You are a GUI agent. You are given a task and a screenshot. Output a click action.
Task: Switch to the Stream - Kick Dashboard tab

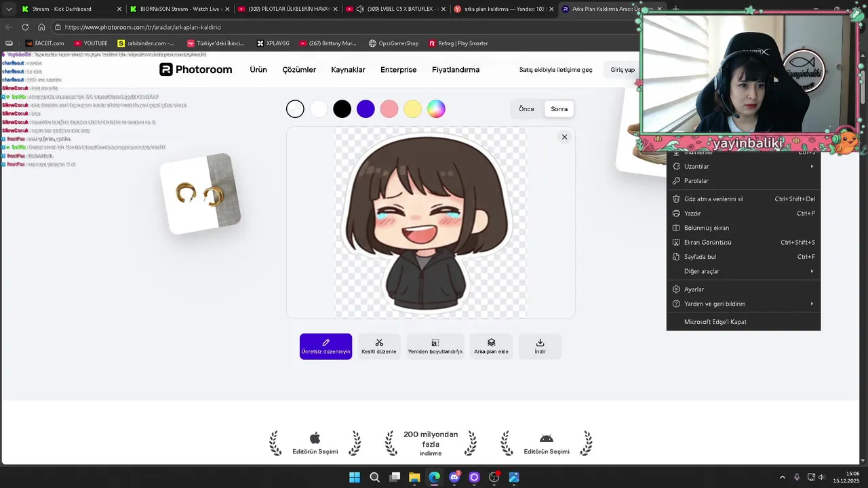click(x=71, y=9)
